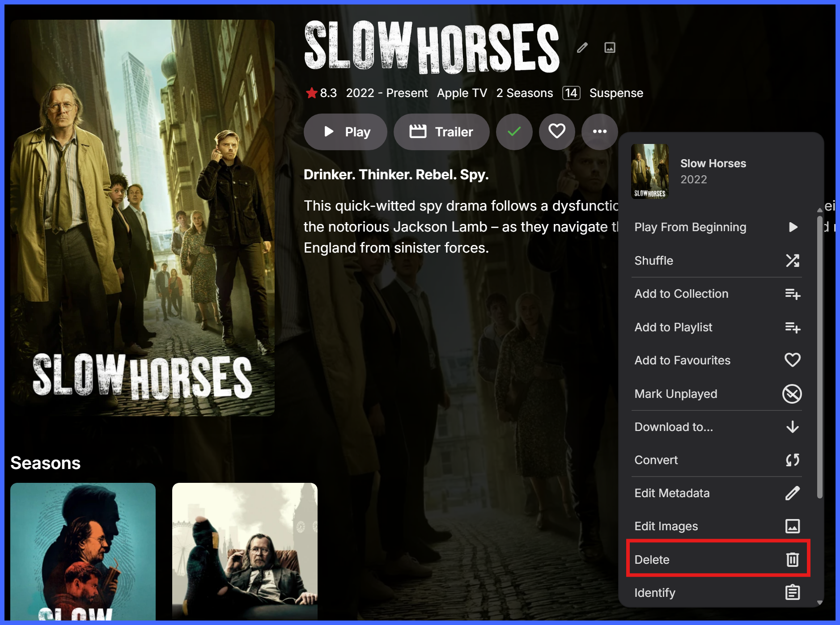Click the three-dot more options button

click(600, 132)
